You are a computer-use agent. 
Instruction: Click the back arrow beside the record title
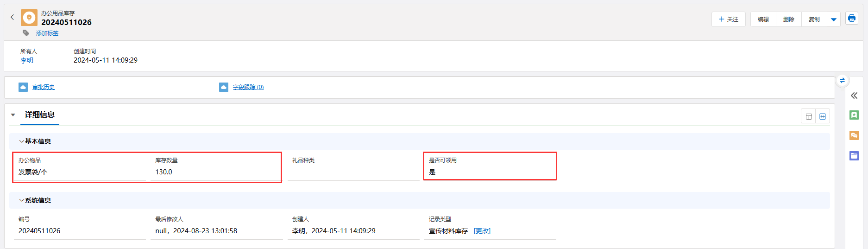coord(13,17)
